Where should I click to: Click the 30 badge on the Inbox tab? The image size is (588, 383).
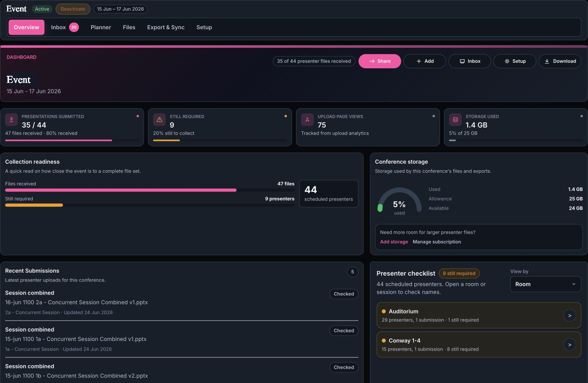74,27
